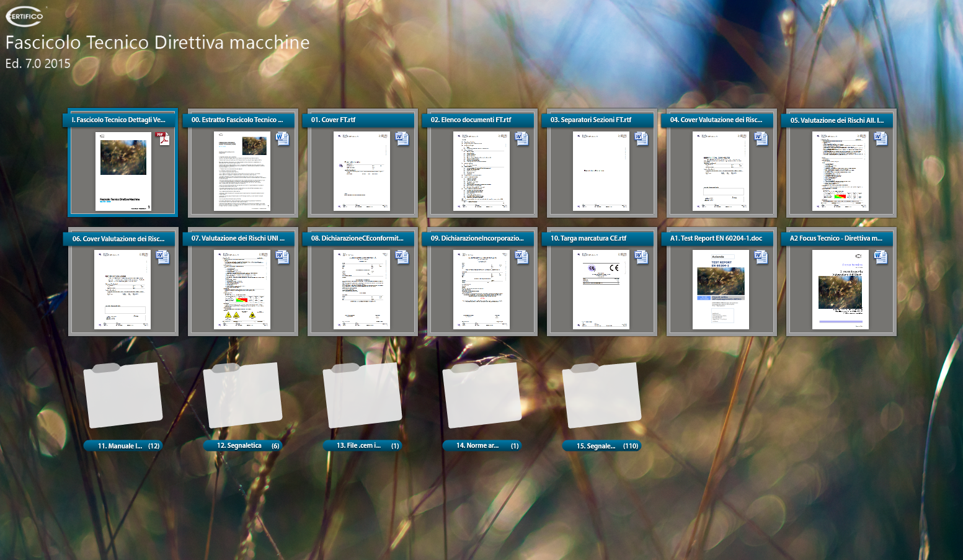Open the 14. Norme folder icon
The width and height of the screenshot is (963, 560).
(x=482, y=395)
